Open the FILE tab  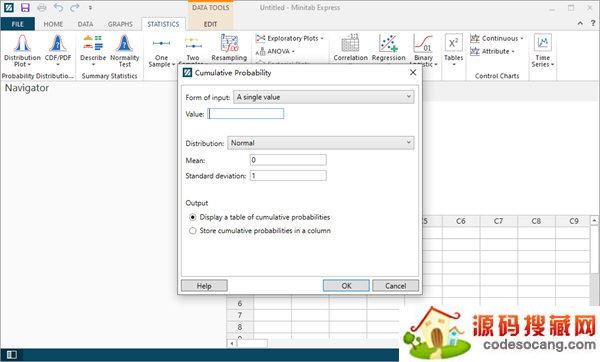[x=18, y=24]
